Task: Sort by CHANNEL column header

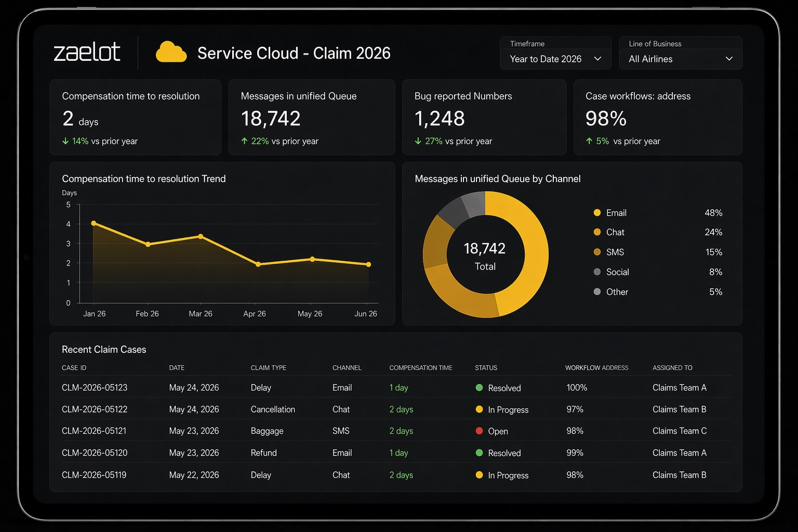Action: 347,368
